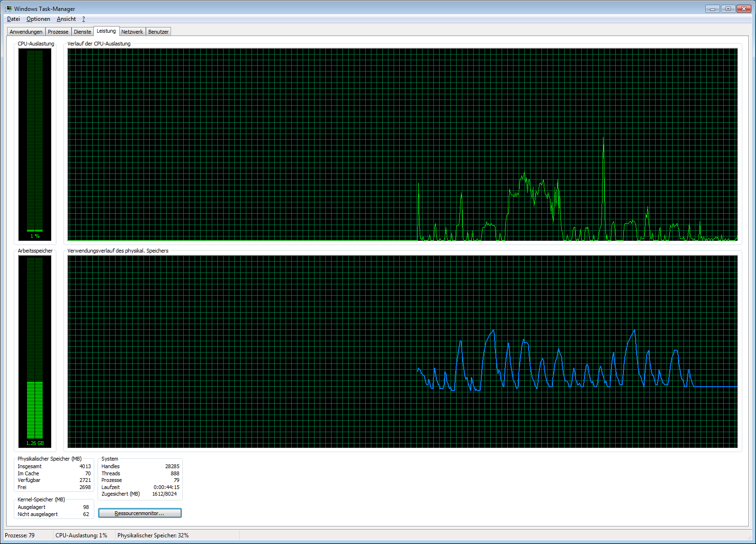Open the Optionen menu

38,19
